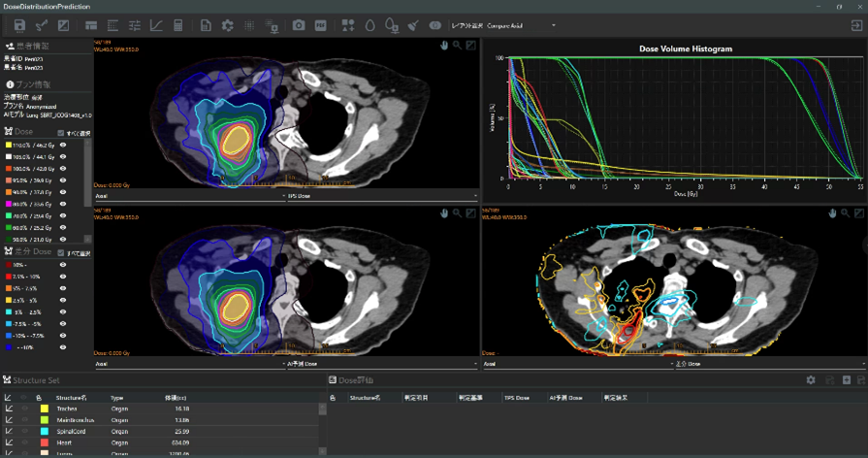868x458 pixels.
Task: Click the TPS Dose column header in Dose evaluation
Action: pos(517,397)
